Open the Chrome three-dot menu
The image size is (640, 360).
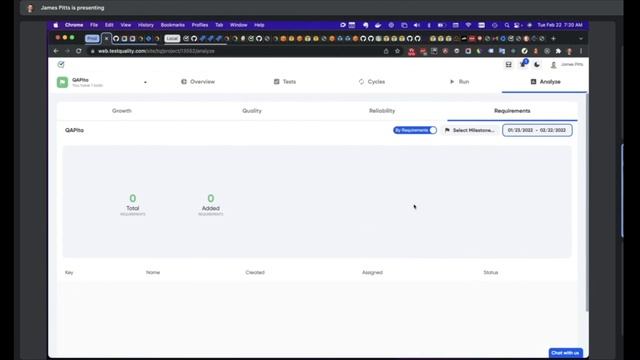[581, 51]
